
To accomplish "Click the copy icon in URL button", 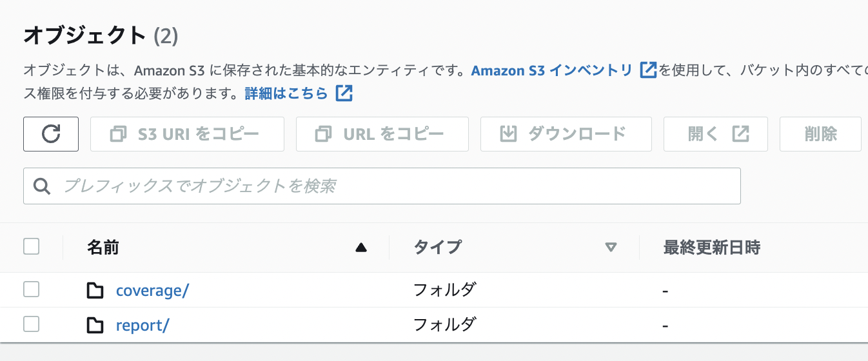I will click(x=324, y=134).
